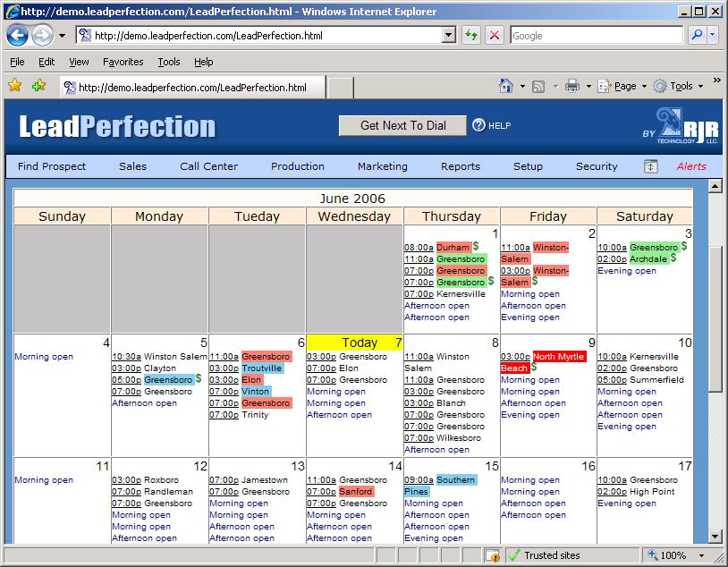Viewport: 728px width, 567px height.
Task: Open Favorites Center star icon
Action: tap(15, 86)
